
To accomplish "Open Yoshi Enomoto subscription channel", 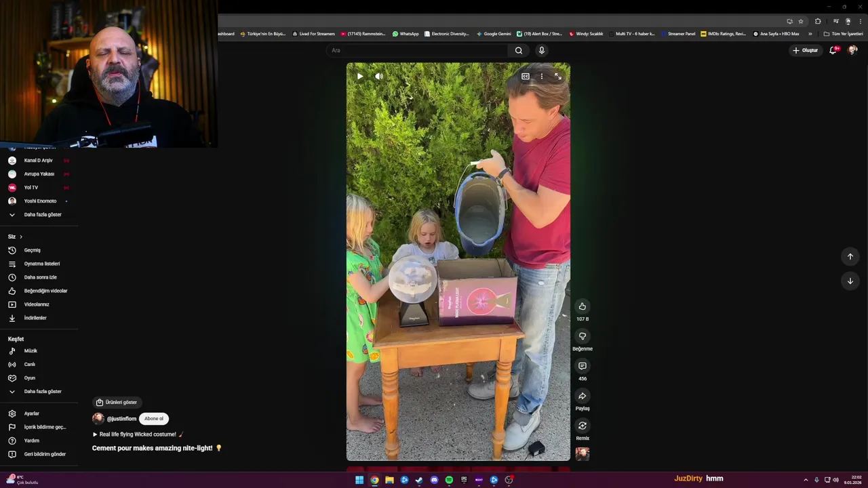I will [x=39, y=201].
